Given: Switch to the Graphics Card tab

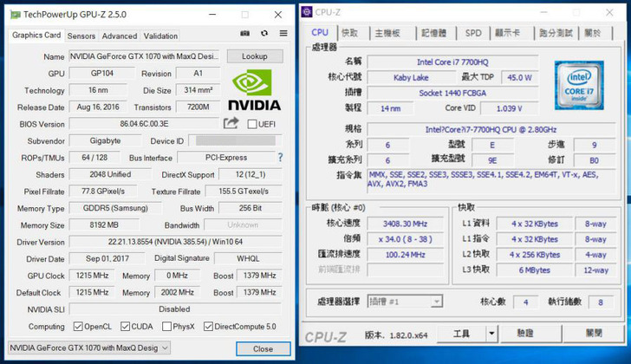Looking at the screenshot, I should [36, 35].
